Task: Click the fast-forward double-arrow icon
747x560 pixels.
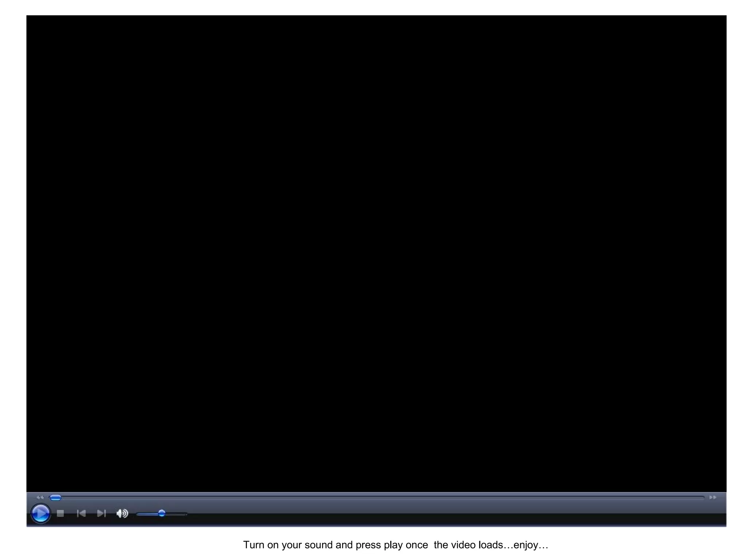Action: [x=713, y=497]
